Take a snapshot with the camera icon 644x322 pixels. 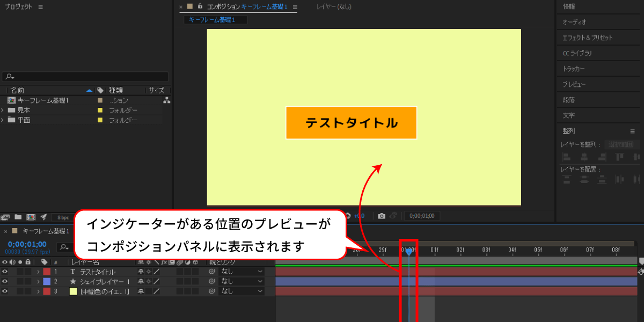[x=382, y=216]
